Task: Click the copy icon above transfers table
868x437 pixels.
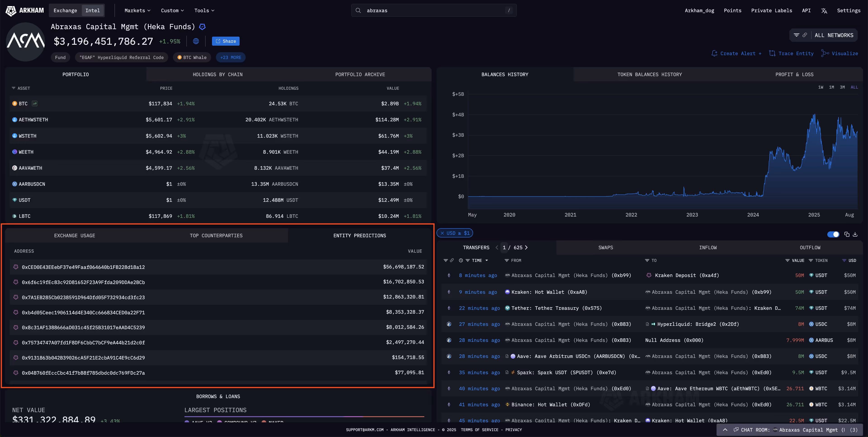Action: tap(847, 235)
